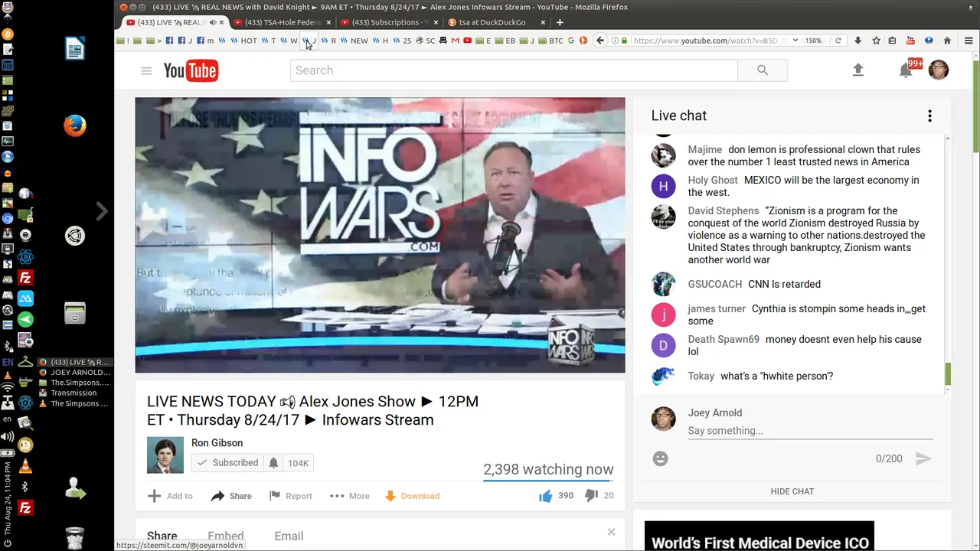Open LibreOffice Writer desktop icon
This screenshot has height=551, width=980.
[x=75, y=49]
